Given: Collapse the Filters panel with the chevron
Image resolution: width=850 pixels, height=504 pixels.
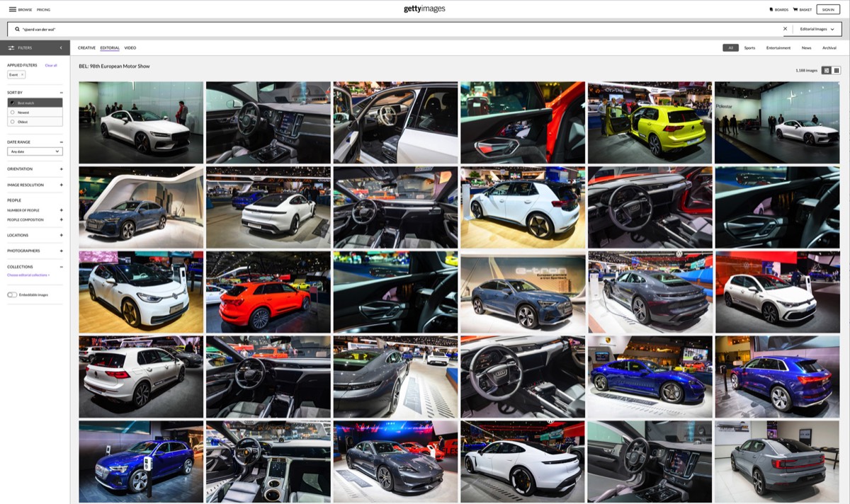Looking at the screenshot, I should [61, 47].
